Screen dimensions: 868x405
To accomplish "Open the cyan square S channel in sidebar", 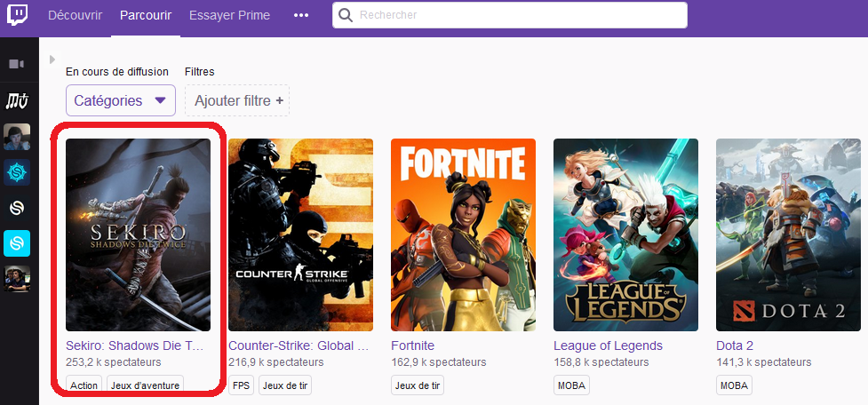I will [x=18, y=242].
